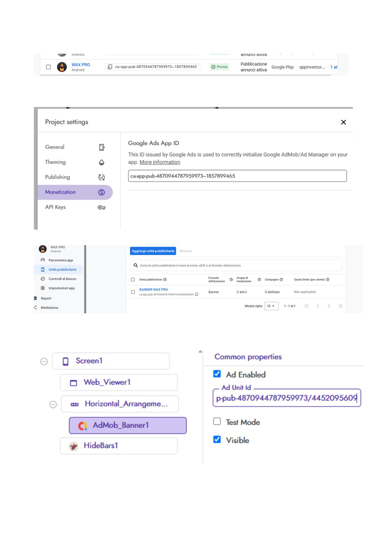Click the Google Ads App ID field

(x=237, y=176)
